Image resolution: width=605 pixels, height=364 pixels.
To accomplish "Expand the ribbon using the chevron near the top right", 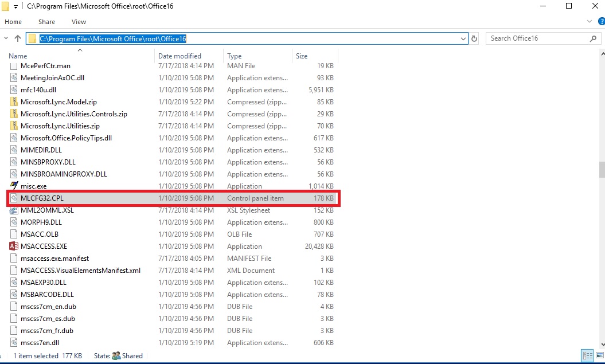I will pyautogui.click(x=591, y=22).
